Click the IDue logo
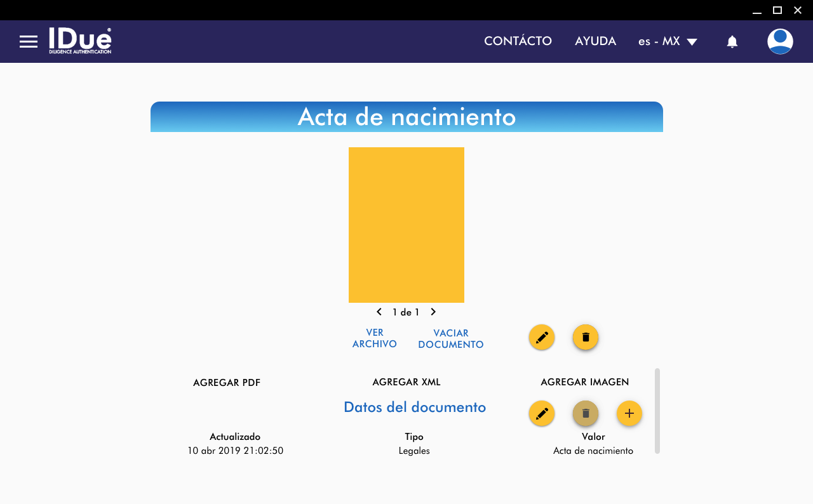The image size is (813, 504). pos(80,41)
